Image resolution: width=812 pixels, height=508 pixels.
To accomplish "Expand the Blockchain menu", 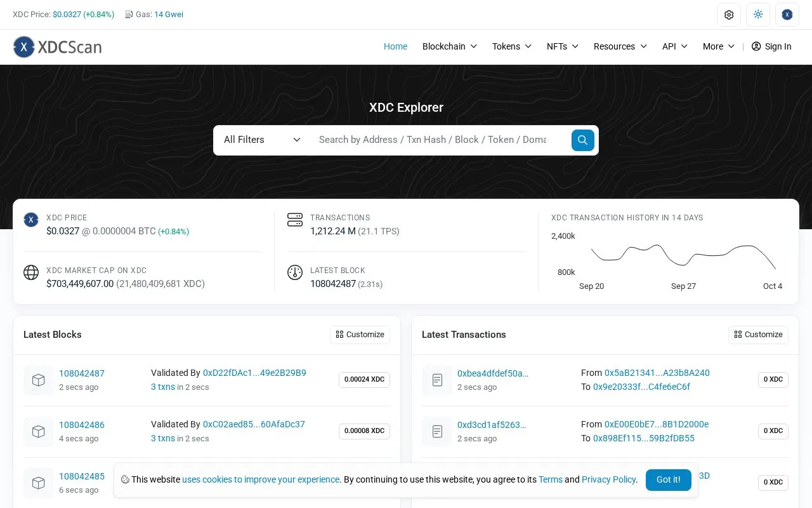I will tap(450, 46).
